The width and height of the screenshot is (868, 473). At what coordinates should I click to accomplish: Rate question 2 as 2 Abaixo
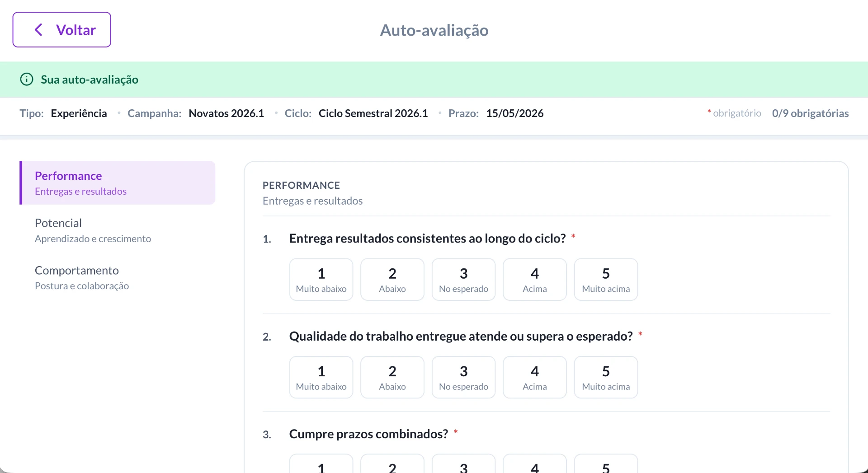(x=392, y=377)
